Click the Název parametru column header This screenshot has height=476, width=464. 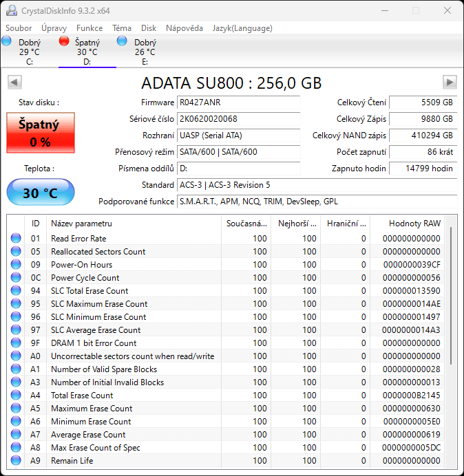(x=81, y=224)
